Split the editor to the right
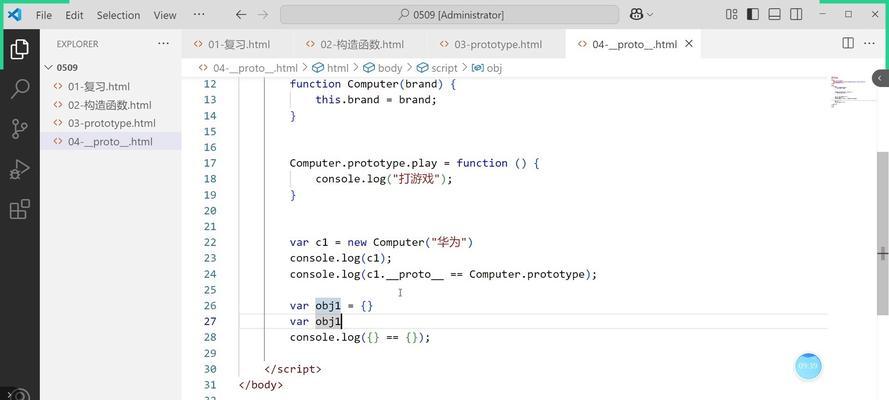Viewport: 889px width, 400px height. 848,43
